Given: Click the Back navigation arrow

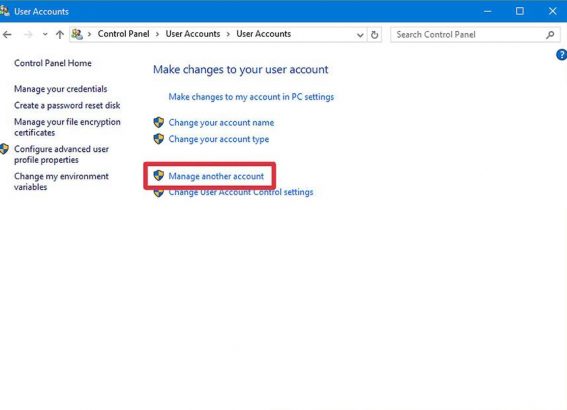Looking at the screenshot, I should tap(7, 35).
